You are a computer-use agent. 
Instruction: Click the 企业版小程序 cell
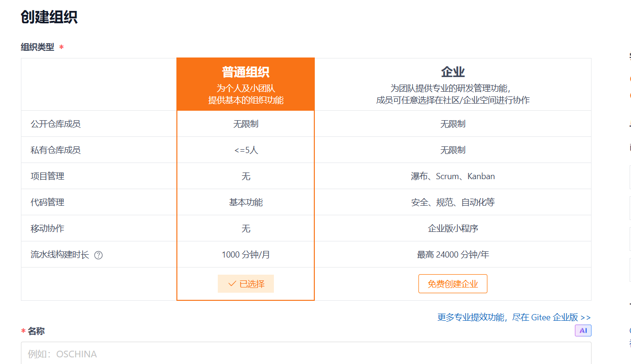(x=453, y=229)
